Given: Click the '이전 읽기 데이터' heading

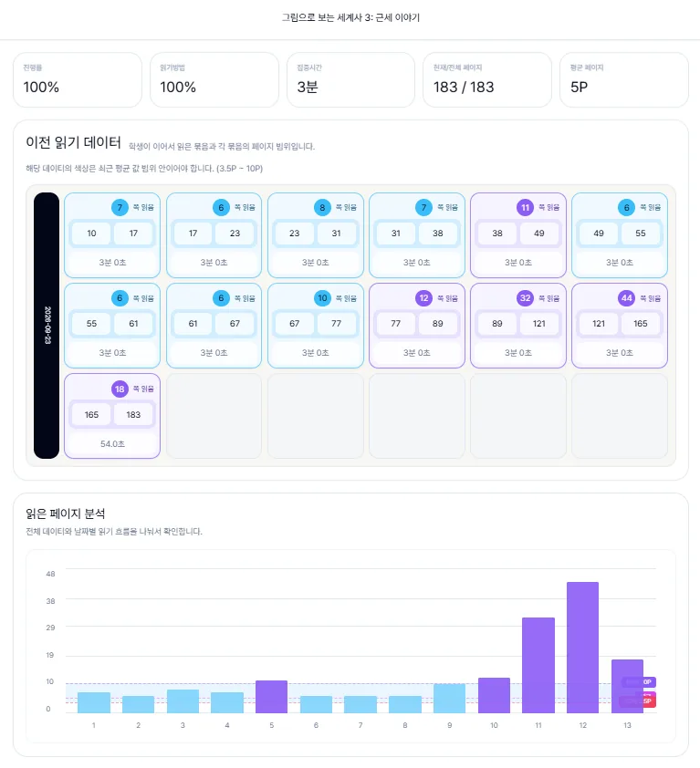Looking at the screenshot, I should pyautogui.click(x=74, y=142).
